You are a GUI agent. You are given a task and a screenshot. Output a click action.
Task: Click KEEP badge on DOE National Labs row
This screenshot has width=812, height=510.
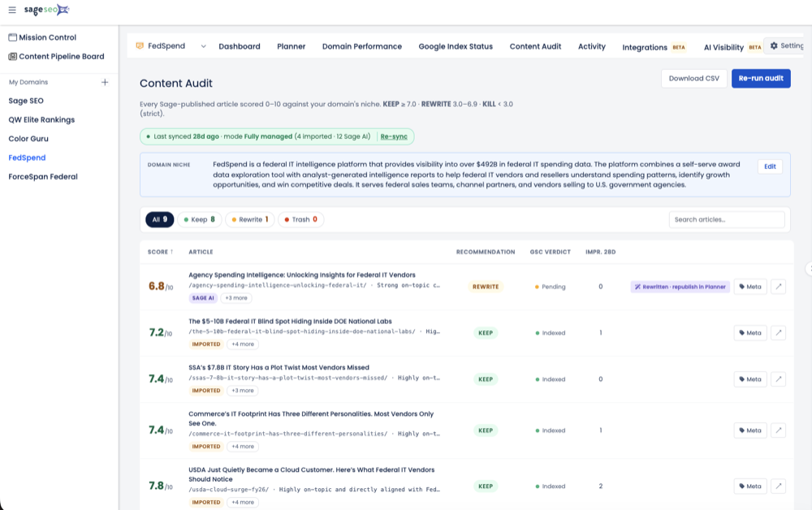(x=486, y=333)
